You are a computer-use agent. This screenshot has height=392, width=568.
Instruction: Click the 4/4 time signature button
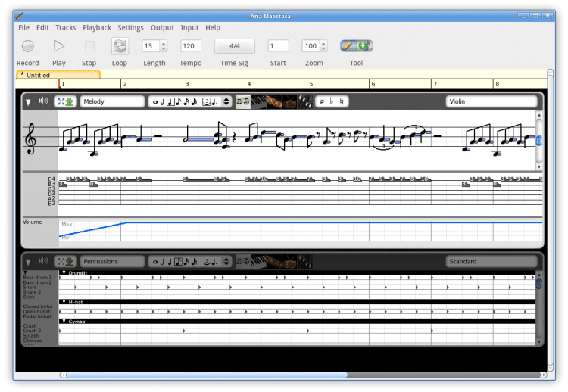tap(234, 46)
